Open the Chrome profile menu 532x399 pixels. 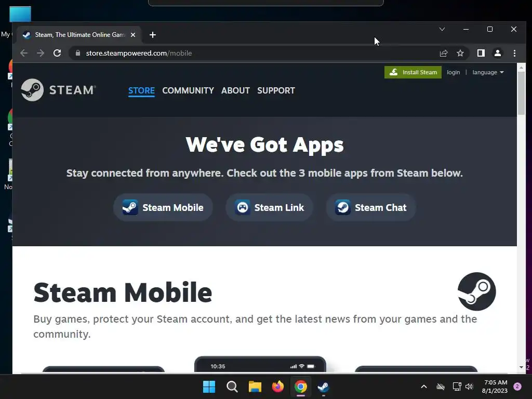tap(497, 54)
